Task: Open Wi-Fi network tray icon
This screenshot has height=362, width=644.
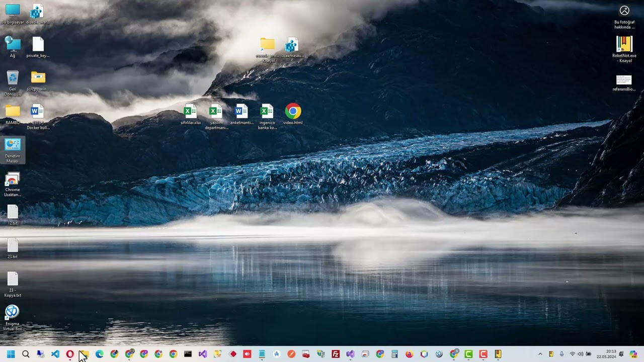Action: 572,354
